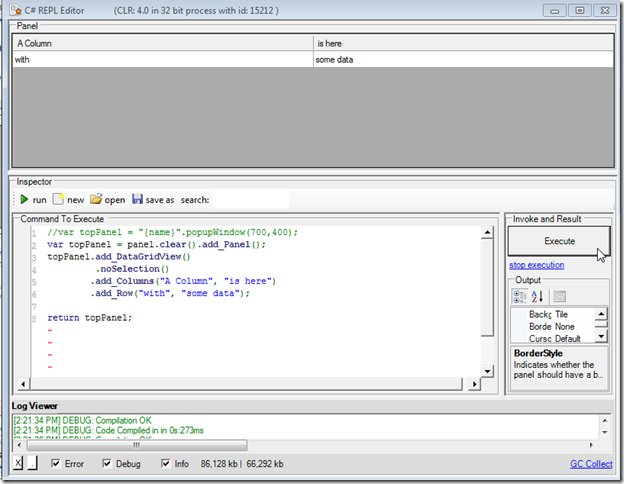Select the Cursc Default property row

[x=553, y=338]
